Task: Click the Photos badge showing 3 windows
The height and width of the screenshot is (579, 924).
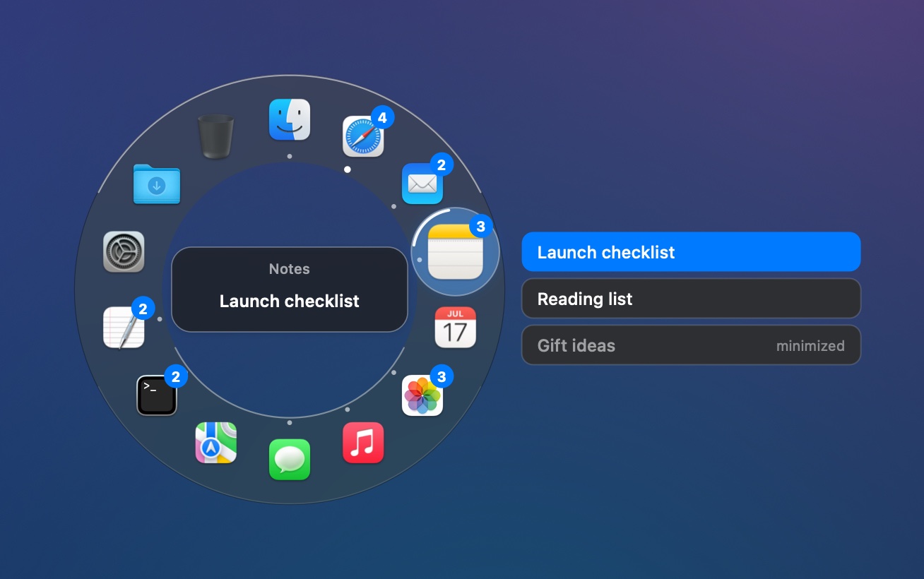Action: pyautogui.click(x=442, y=376)
